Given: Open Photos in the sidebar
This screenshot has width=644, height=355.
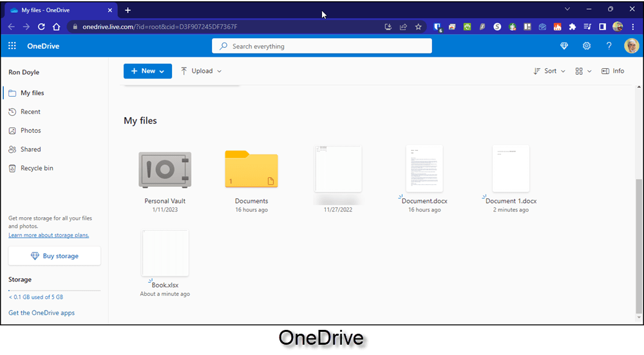Looking at the screenshot, I should (x=31, y=131).
